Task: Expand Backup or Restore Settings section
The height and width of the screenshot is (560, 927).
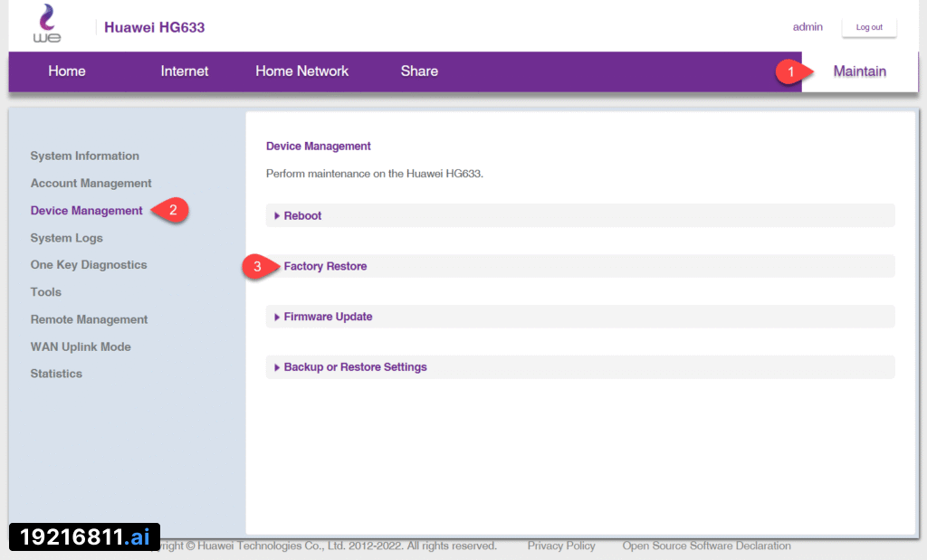Action: 355,367
